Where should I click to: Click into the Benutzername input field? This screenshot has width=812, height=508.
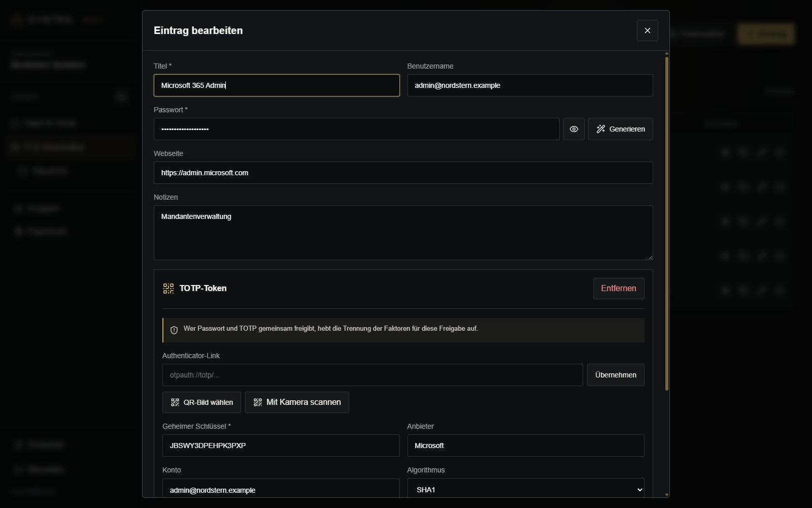coord(530,85)
